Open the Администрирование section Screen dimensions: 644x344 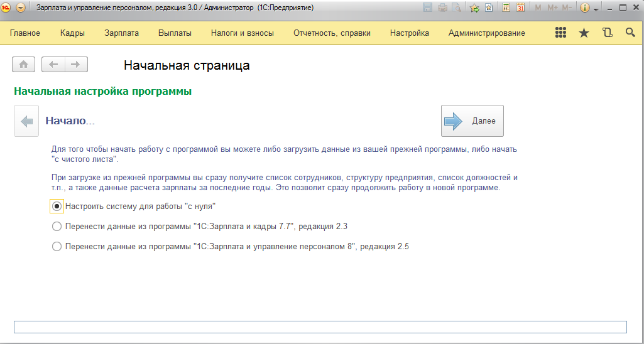click(487, 33)
